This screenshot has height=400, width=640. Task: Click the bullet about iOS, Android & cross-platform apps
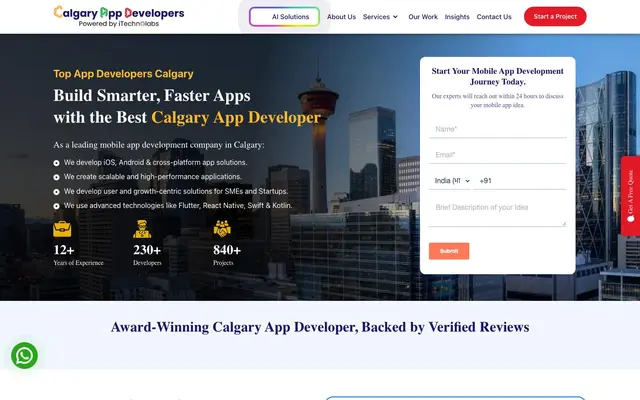click(x=155, y=162)
